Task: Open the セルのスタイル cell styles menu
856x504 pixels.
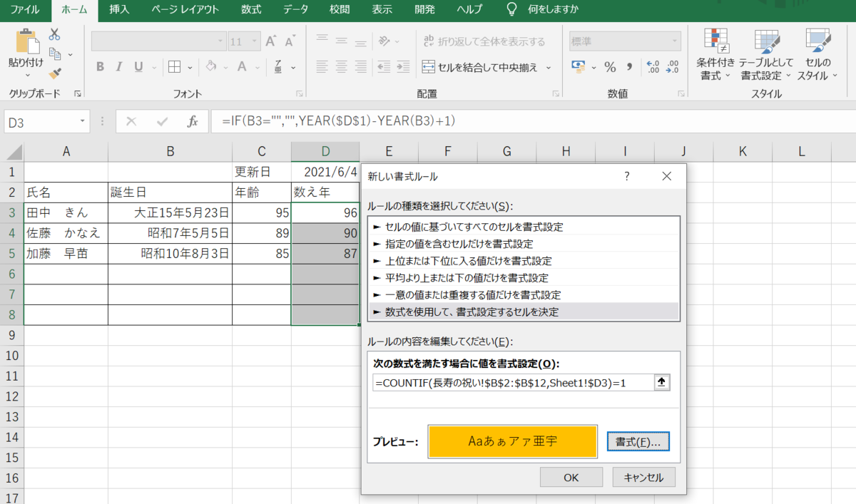Action: click(x=817, y=55)
